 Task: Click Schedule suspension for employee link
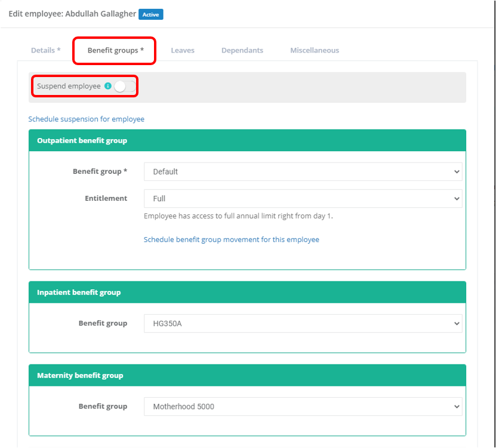(x=87, y=119)
